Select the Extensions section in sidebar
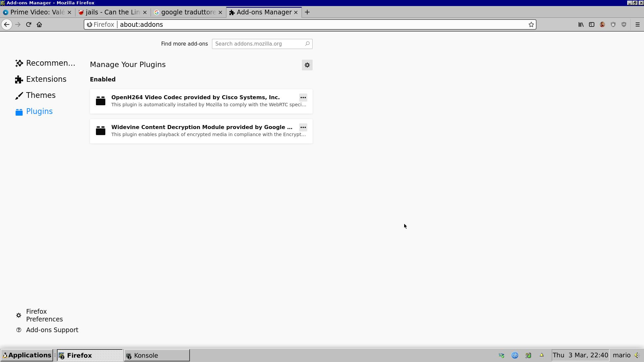Viewport: 644px width, 362px height. [x=46, y=79]
